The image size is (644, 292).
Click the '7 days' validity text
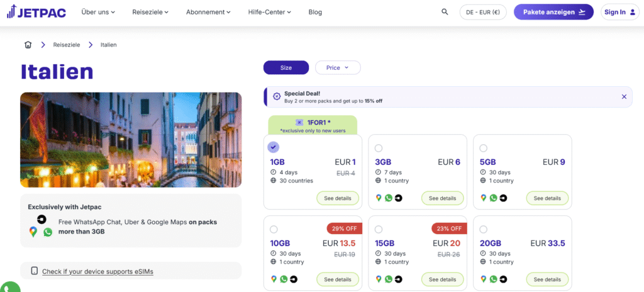click(x=393, y=172)
